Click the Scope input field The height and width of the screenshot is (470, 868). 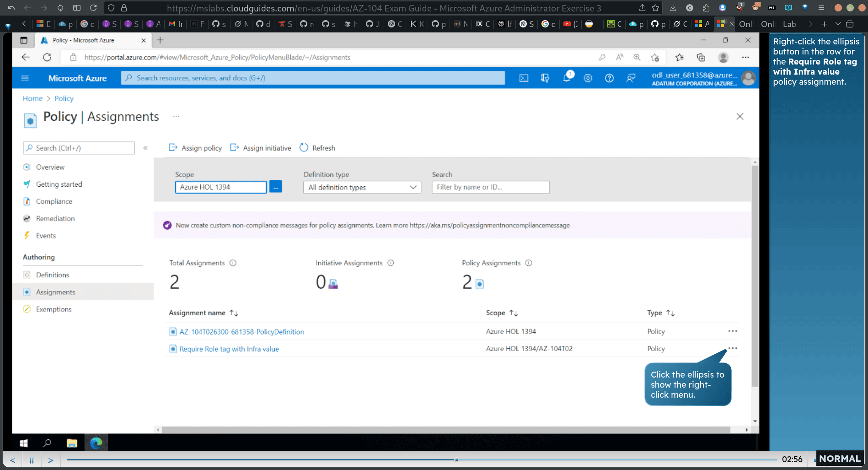tap(221, 187)
